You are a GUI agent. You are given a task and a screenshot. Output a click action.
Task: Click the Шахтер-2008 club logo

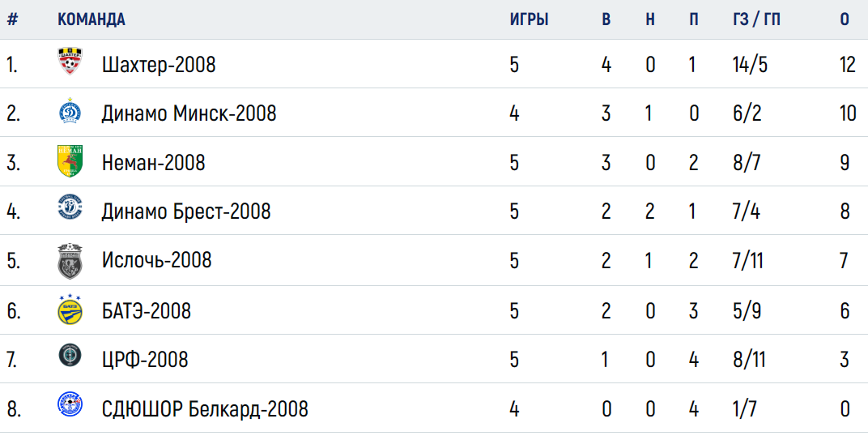pos(70,62)
